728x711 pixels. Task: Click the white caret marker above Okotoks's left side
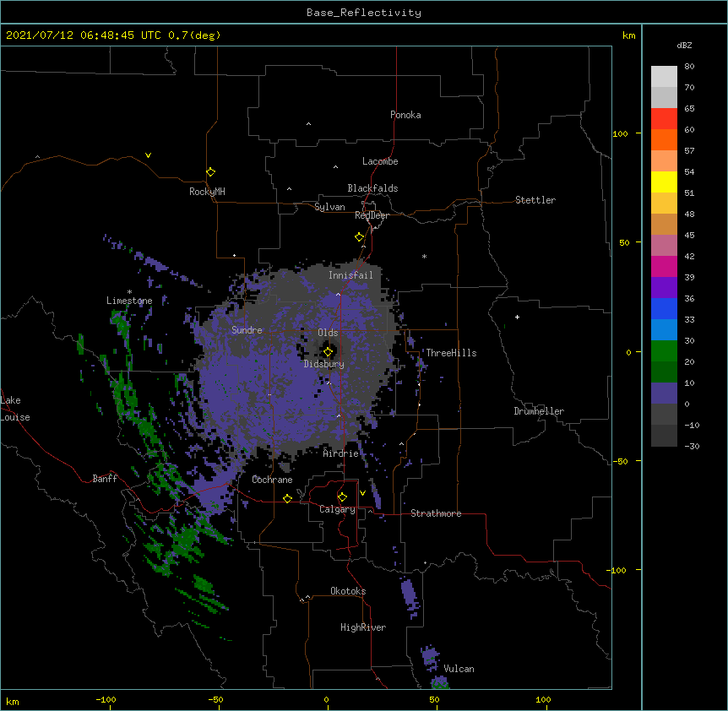[x=307, y=597]
